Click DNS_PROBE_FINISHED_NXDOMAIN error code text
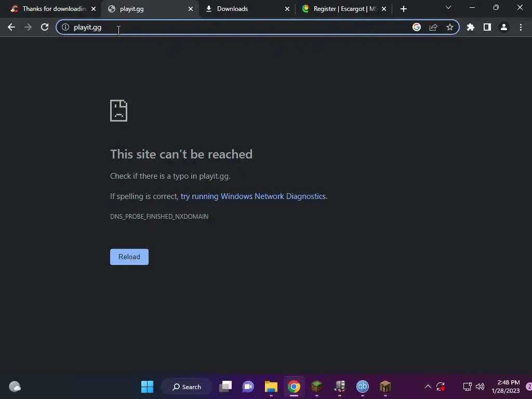This screenshot has height=399, width=532. click(x=159, y=217)
